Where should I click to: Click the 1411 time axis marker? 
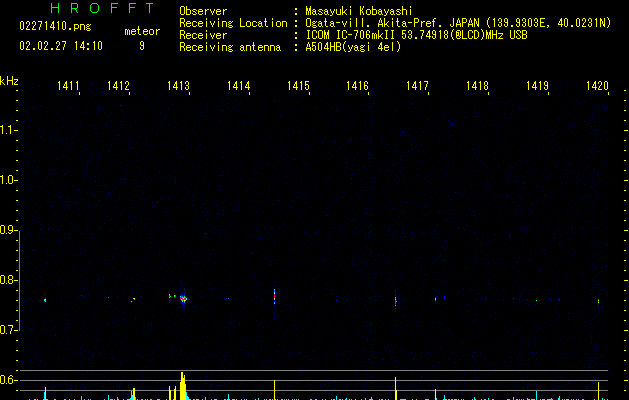click(68, 86)
